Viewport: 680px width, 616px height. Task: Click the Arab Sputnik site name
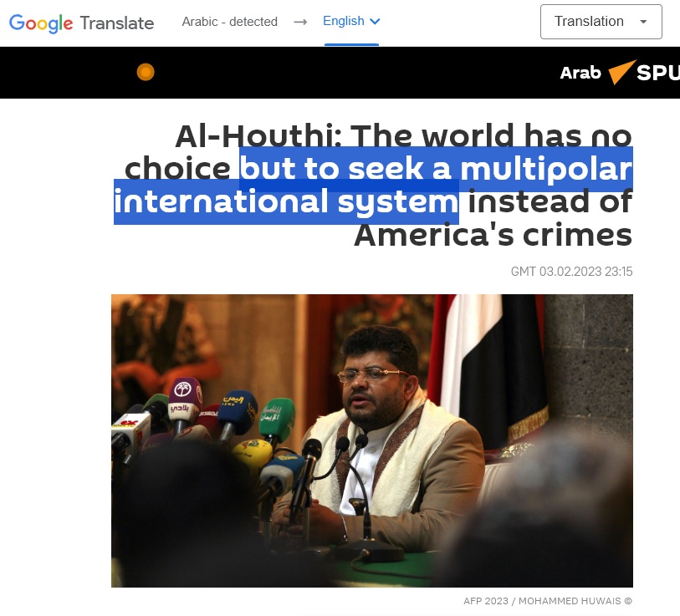580,73
